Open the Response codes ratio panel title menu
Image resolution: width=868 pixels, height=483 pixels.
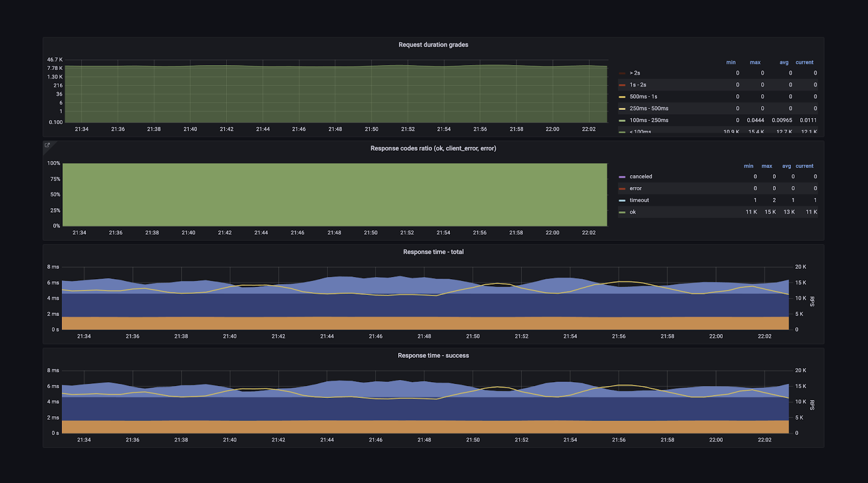point(433,149)
